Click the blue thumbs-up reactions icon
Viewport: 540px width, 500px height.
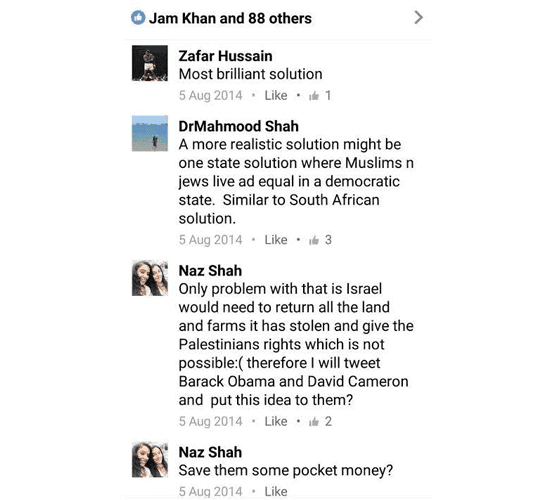(x=138, y=18)
